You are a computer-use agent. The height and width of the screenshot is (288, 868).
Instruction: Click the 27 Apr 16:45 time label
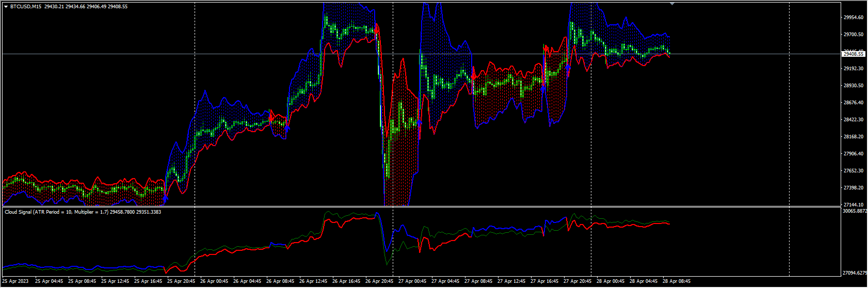pos(545,281)
